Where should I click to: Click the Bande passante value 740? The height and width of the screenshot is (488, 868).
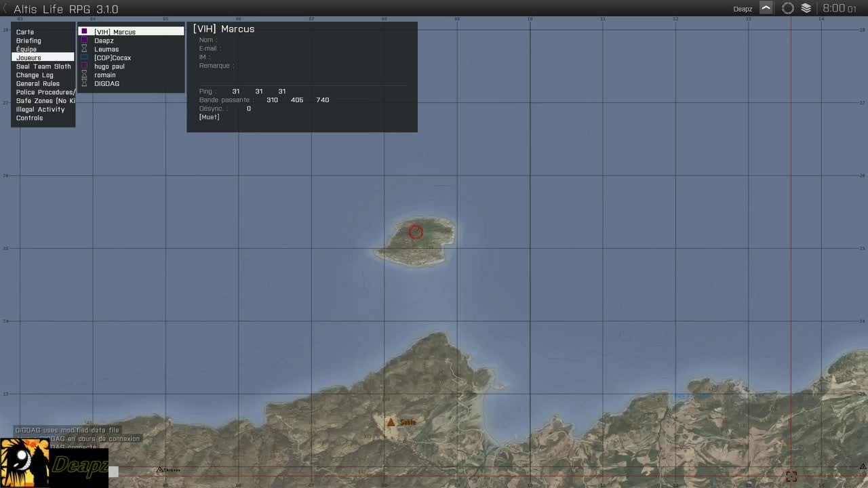(322, 100)
